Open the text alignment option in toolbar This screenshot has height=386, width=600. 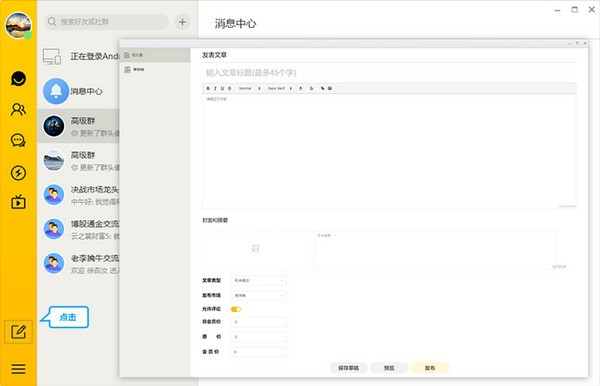(311, 88)
